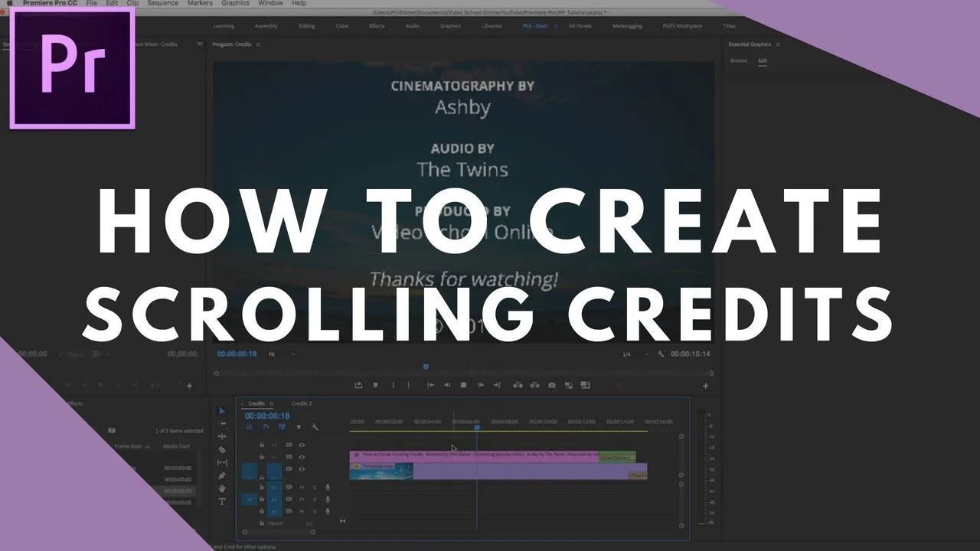This screenshot has height=551, width=980.
Task: Switch to the Graphics workspace
Action: (450, 26)
